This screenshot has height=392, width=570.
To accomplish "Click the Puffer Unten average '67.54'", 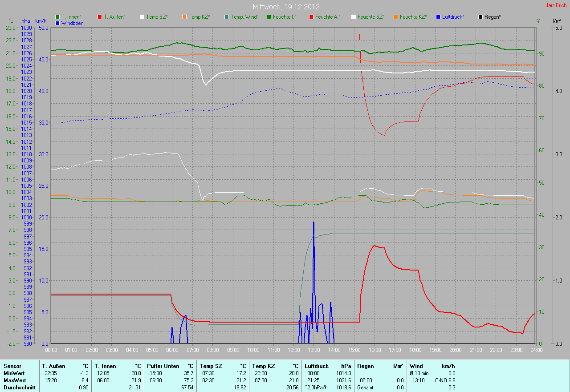I will (x=187, y=388).
